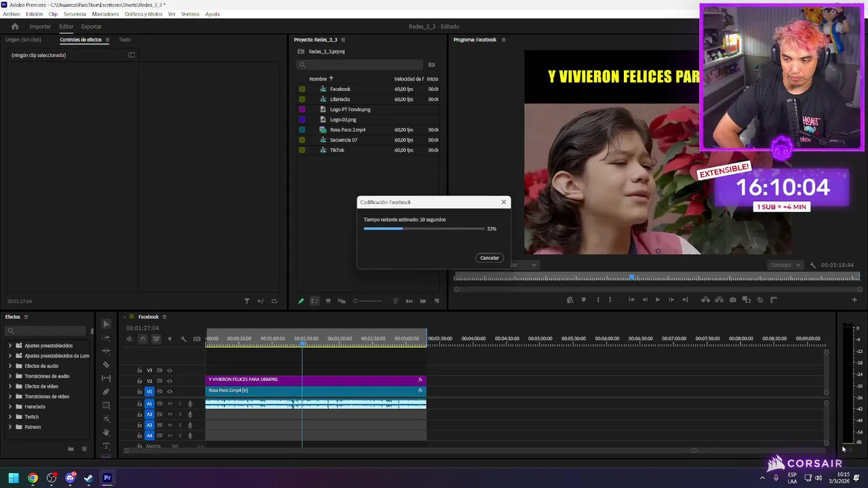The height and width of the screenshot is (488, 868).
Task: Toggle visibility eye for track V2
Action: 170,381
